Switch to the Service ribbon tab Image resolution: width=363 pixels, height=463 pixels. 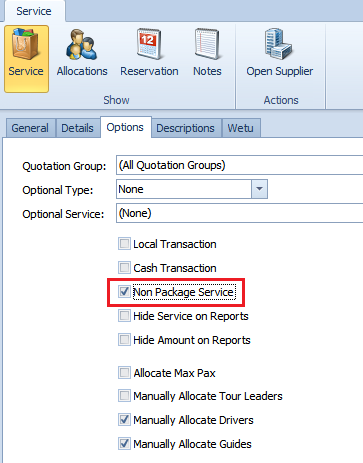tap(34, 11)
